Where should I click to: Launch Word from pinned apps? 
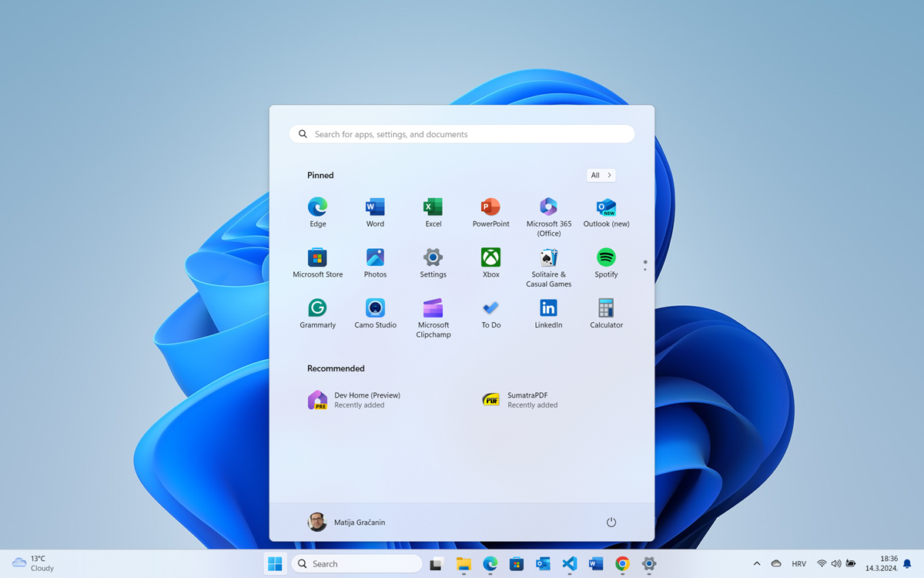(x=375, y=212)
